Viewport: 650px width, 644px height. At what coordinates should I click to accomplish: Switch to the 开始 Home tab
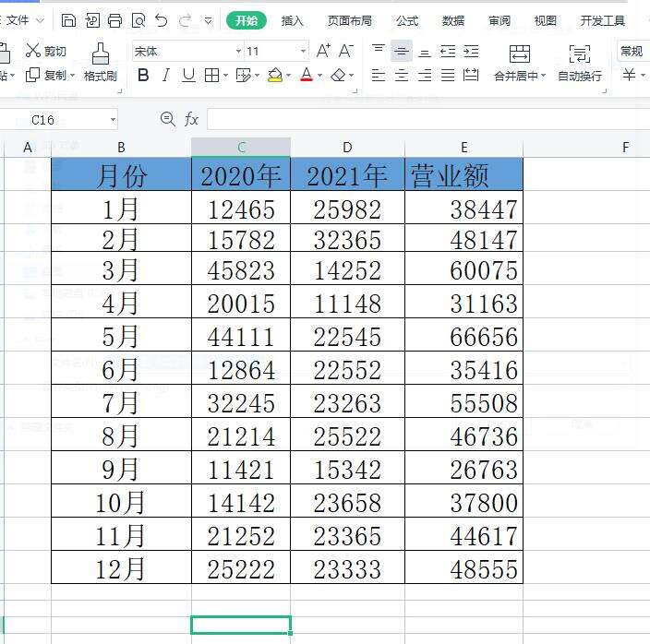[x=247, y=20]
